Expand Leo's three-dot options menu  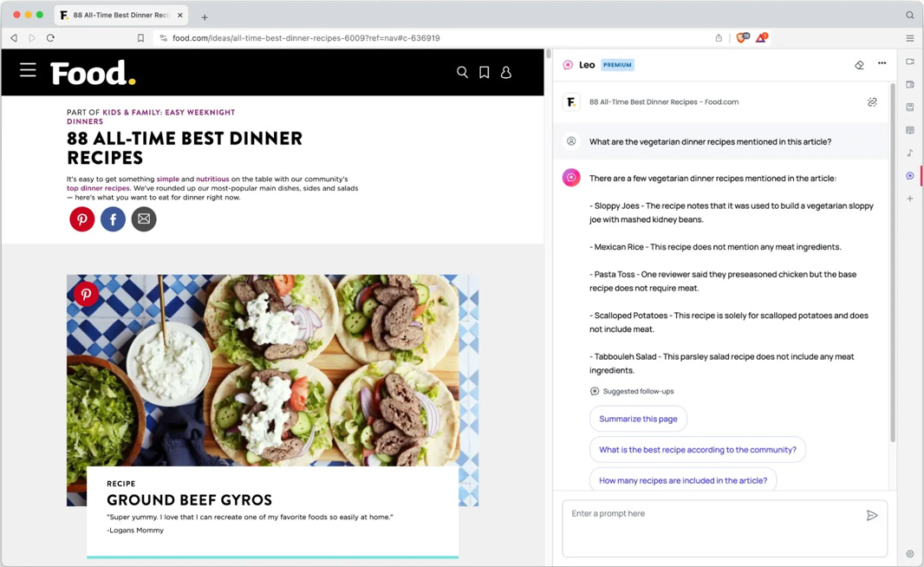(882, 64)
